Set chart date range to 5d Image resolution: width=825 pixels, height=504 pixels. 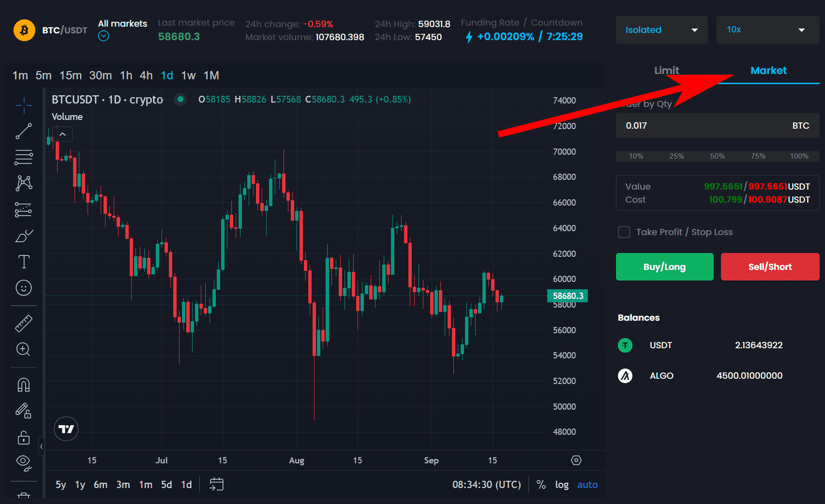(166, 485)
